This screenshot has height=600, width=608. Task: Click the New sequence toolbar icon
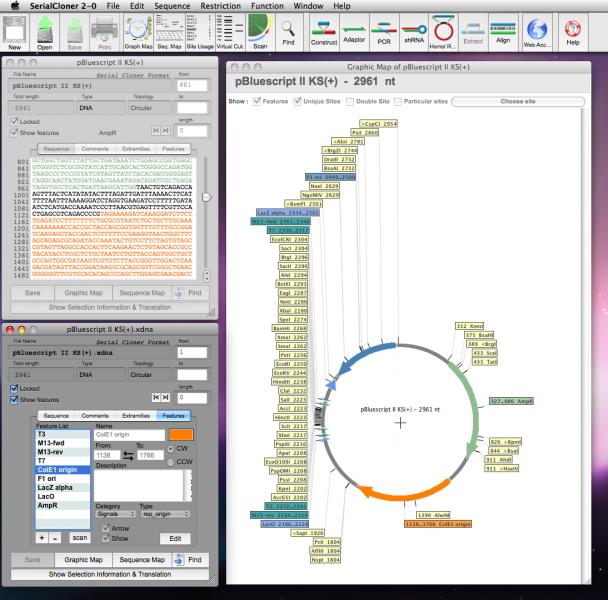coord(15,32)
